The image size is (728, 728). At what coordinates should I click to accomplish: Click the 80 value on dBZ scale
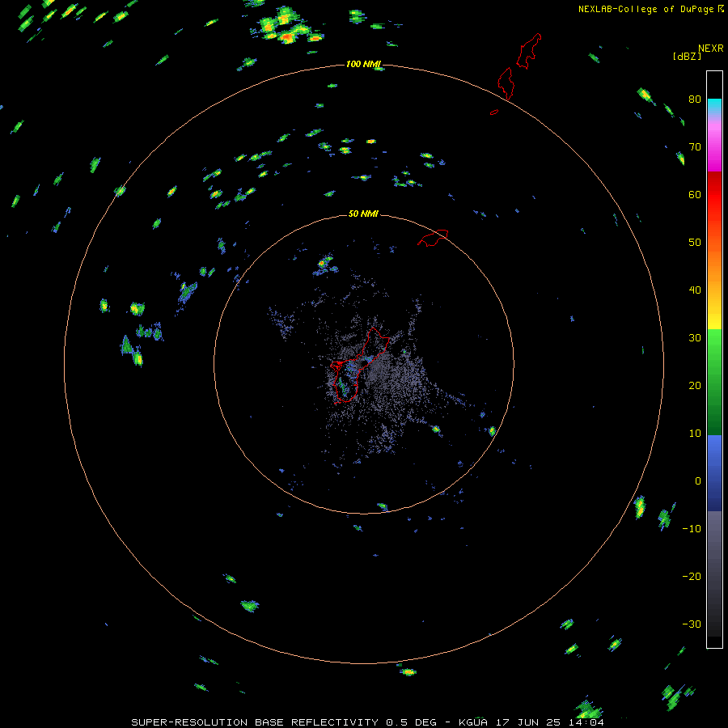[695, 99]
